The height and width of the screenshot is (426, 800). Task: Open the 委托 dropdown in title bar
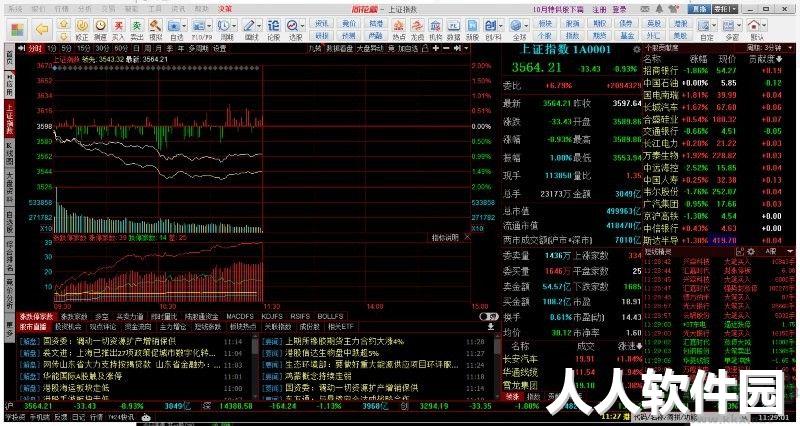tap(725, 9)
